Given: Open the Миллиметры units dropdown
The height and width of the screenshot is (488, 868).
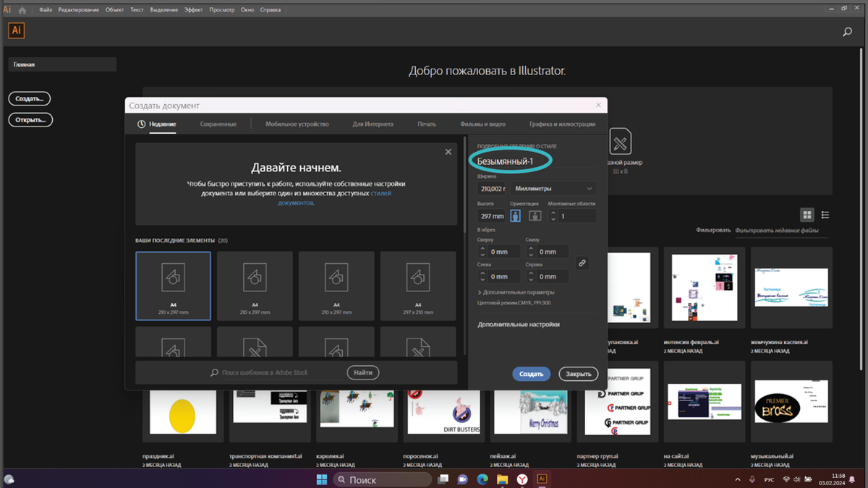Looking at the screenshot, I should pyautogui.click(x=553, y=189).
